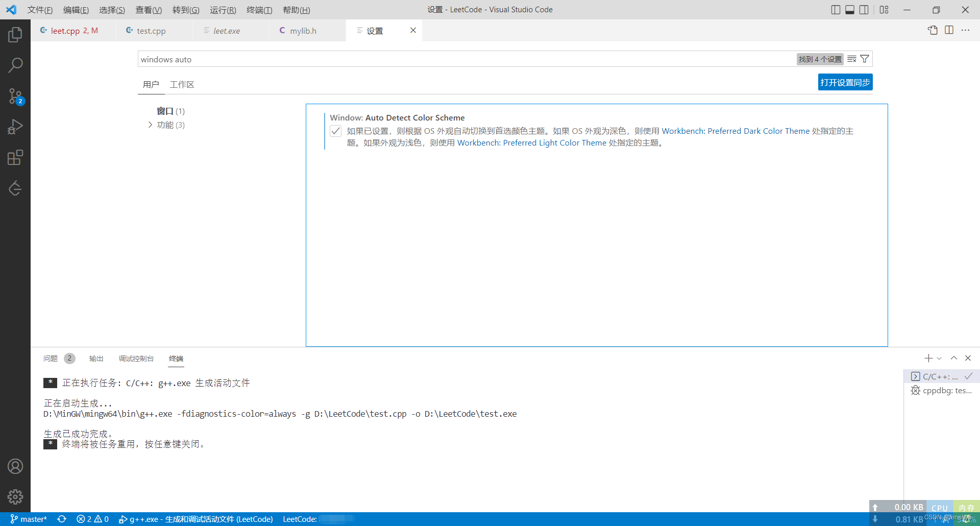Open the settings filter funnel icon
The image size is (980, 526).
tap(865, 59)
